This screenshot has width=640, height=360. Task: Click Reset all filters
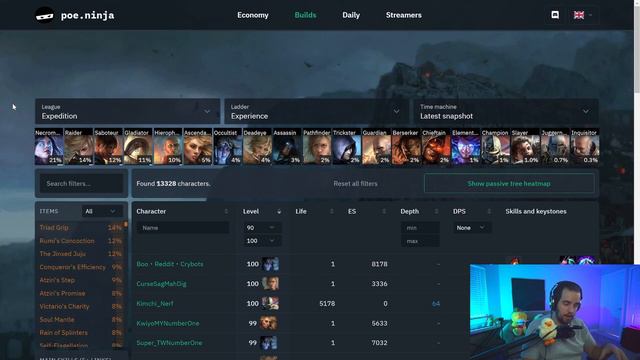click(355, 184)
